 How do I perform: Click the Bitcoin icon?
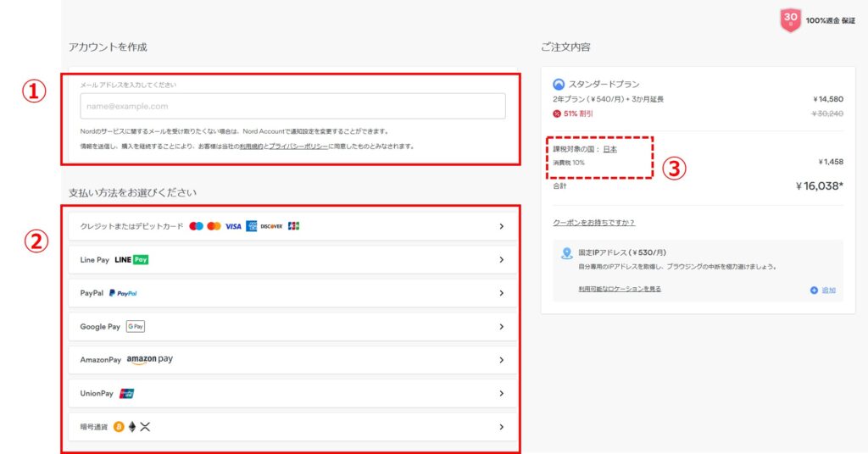(x=119, y=427)
